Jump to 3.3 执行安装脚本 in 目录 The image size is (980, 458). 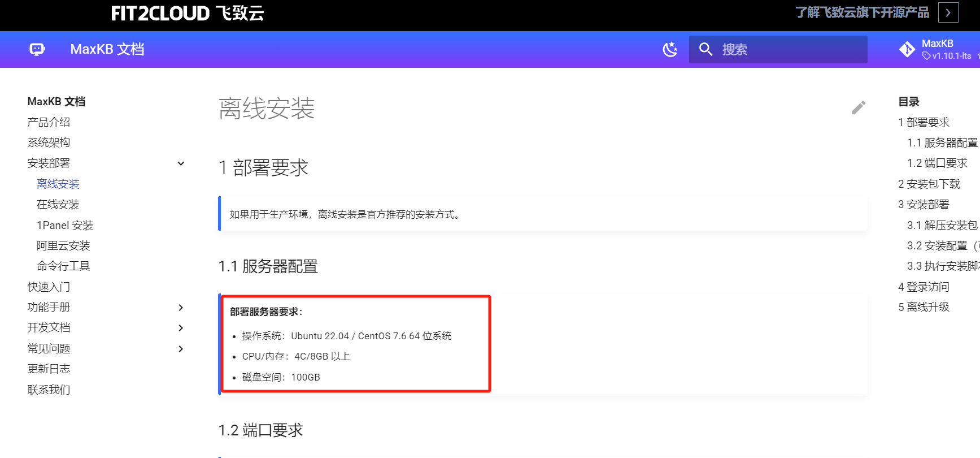[943, 266]
